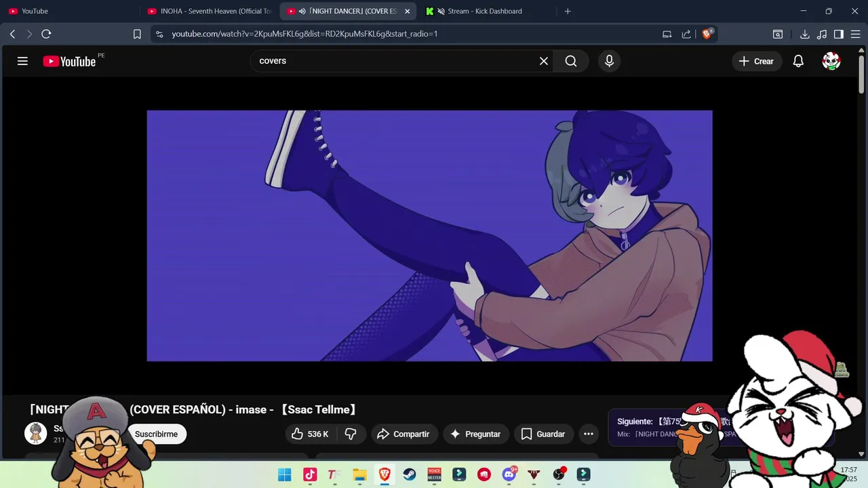
Task: View site information icon in address bar
Action: pos(159,34)
